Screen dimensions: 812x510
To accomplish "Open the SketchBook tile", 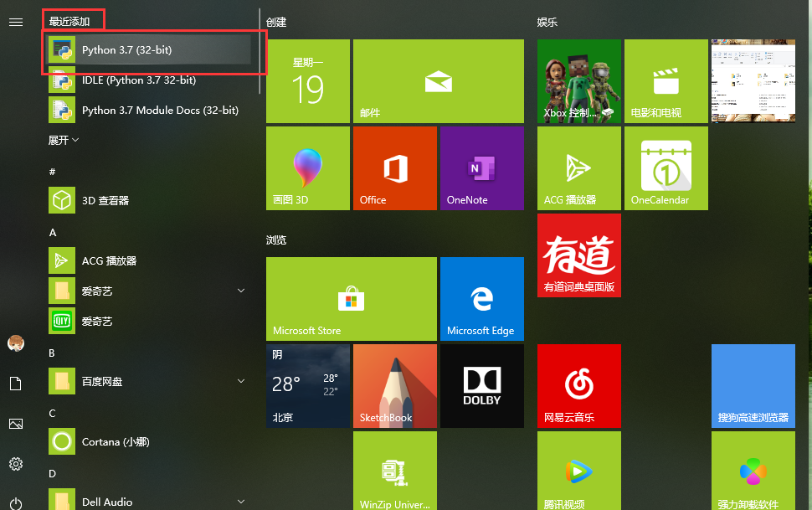I will pos(395,386).
